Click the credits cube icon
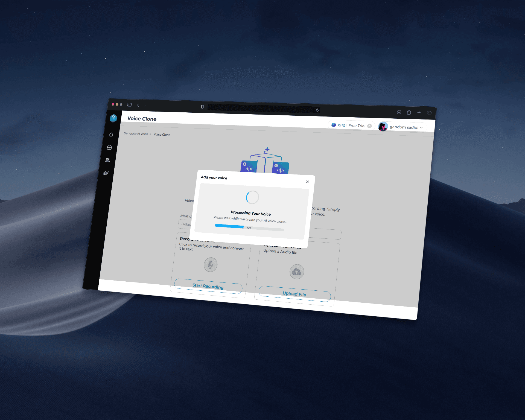This screenshot has height=420, width=525. point(334,125)
